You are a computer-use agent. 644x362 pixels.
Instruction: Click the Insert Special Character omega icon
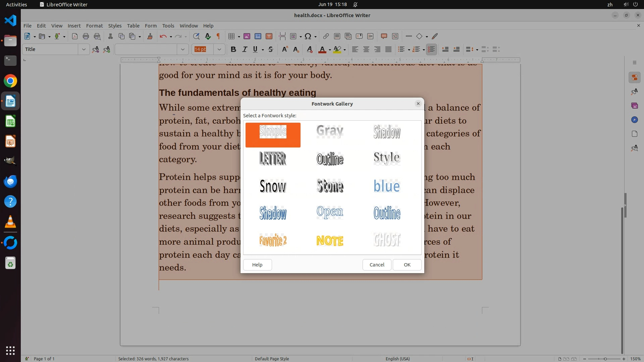pyautogui.click(x=308, y=36)
